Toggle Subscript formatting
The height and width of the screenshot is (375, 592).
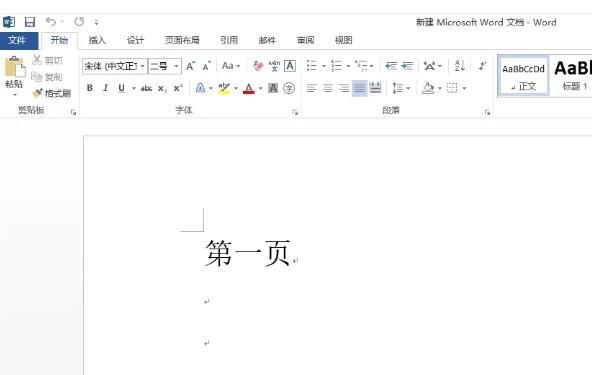(x=162, y=88)
